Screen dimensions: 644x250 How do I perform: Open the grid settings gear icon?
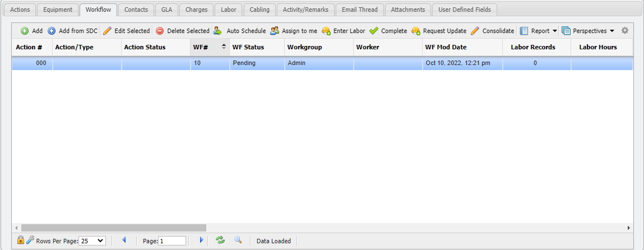point(625,31)
